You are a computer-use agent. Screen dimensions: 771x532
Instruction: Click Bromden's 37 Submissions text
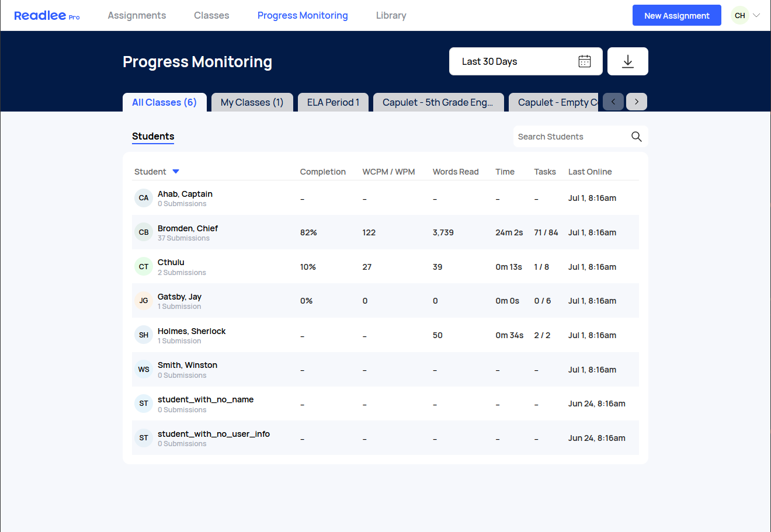pyautogui.click(x=183, y=238)
